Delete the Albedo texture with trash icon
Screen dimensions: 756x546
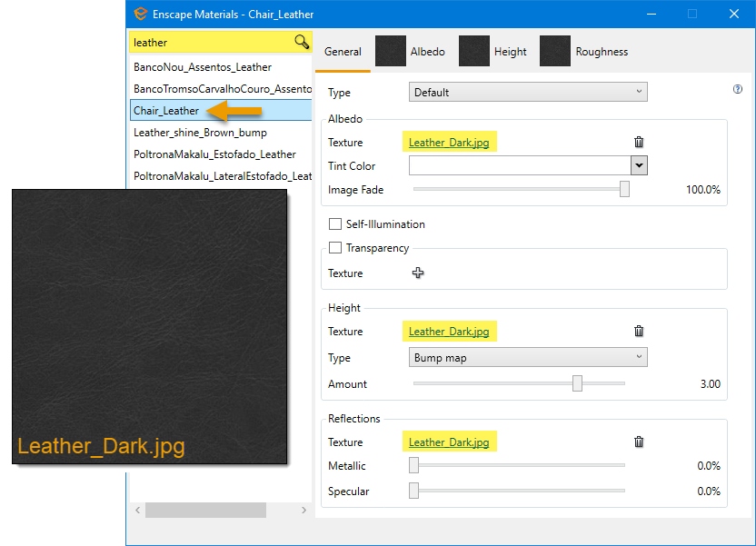point(639,142)
